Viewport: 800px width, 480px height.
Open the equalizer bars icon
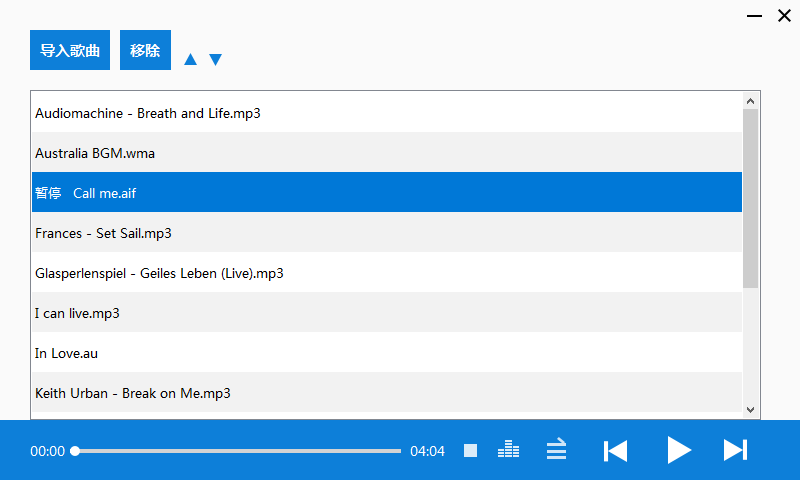pyautogui.click(x=508, y=449)
